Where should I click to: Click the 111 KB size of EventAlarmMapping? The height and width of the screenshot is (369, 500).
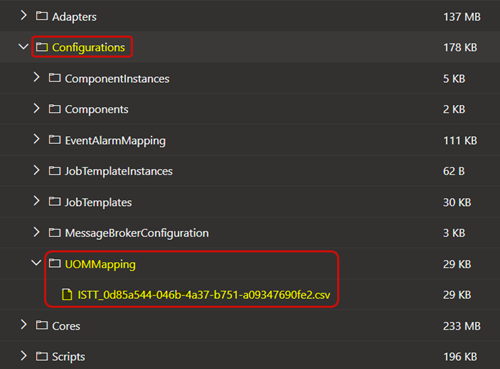tap(460, 141)
